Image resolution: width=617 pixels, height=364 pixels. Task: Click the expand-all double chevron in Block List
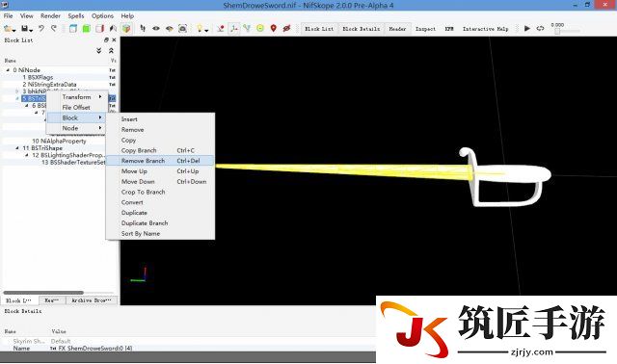click(x=98, y=51)
